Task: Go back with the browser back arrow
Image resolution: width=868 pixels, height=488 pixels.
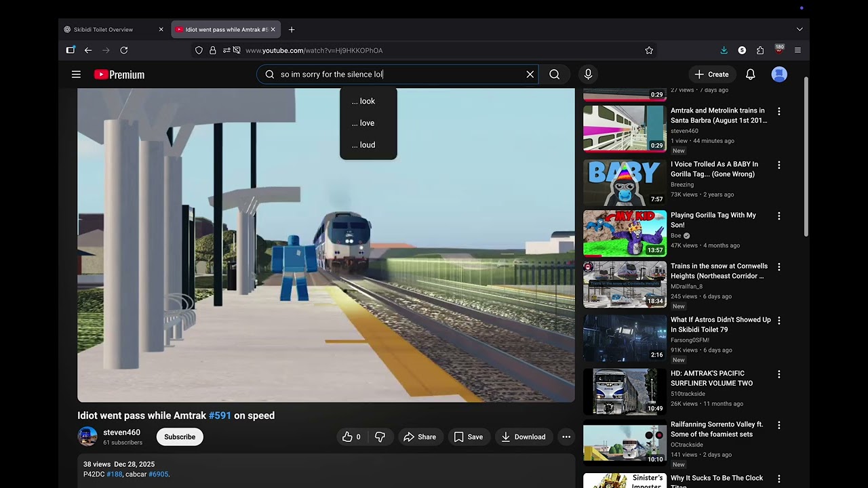Action: point(88,50)
